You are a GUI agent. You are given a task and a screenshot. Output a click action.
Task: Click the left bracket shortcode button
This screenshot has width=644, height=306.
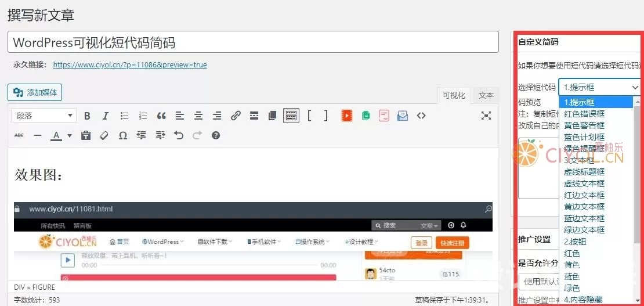click(x=309, y=116)
